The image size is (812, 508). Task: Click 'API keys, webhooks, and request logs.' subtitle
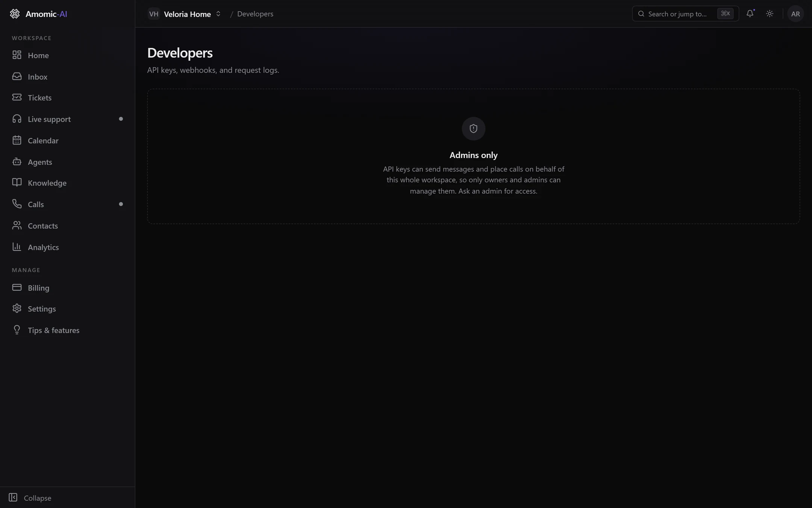pyautogui.click(x=213, y=70)
